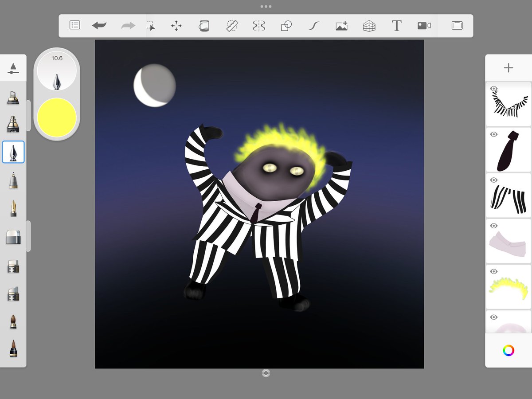Pick the first chisel-tip marker brush
Viewport: 532px width, 399px height.
point(13,266)
